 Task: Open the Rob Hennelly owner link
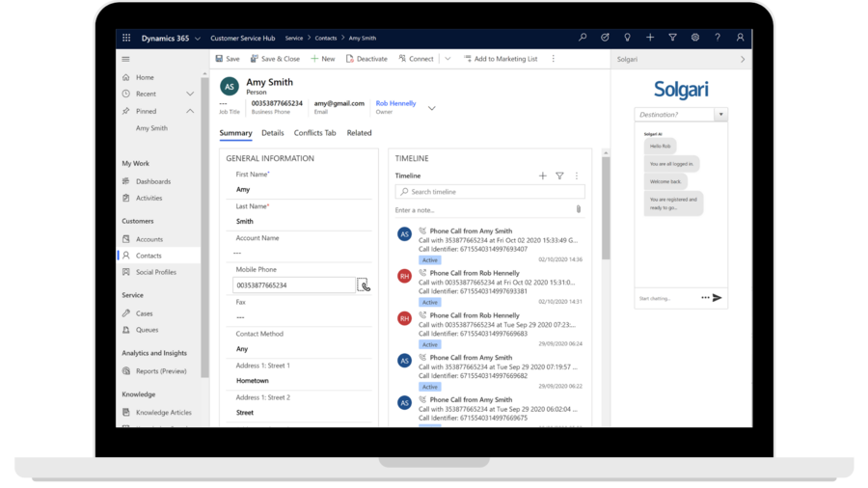point(395,103)
